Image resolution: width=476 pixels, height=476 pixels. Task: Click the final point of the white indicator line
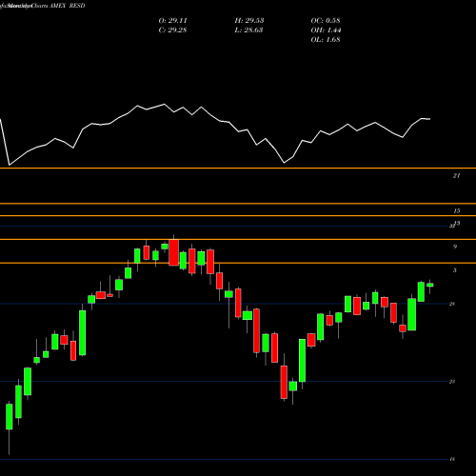tap(430, 119)
